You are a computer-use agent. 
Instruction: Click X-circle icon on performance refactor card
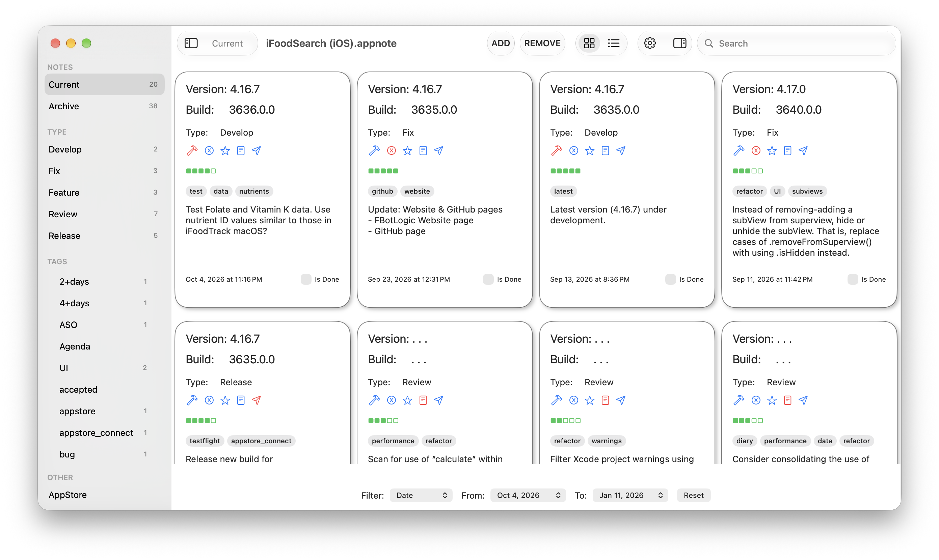pos(392,400)
